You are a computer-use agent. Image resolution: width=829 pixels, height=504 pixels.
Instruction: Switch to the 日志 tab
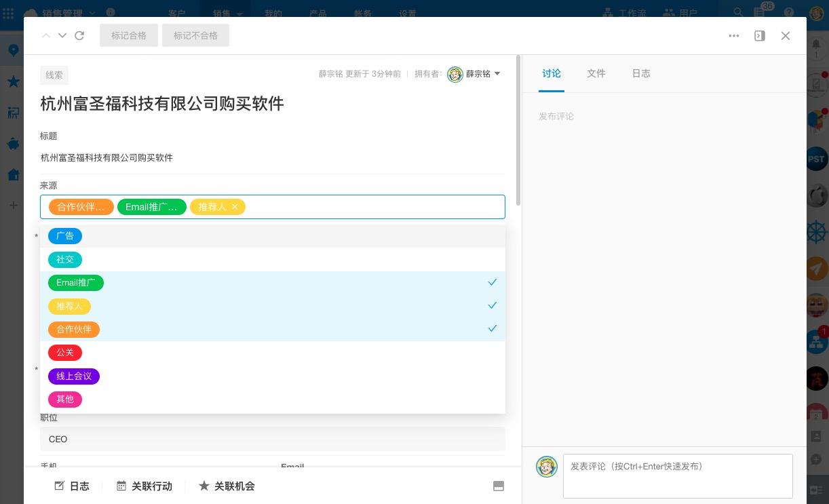[641, 73]
